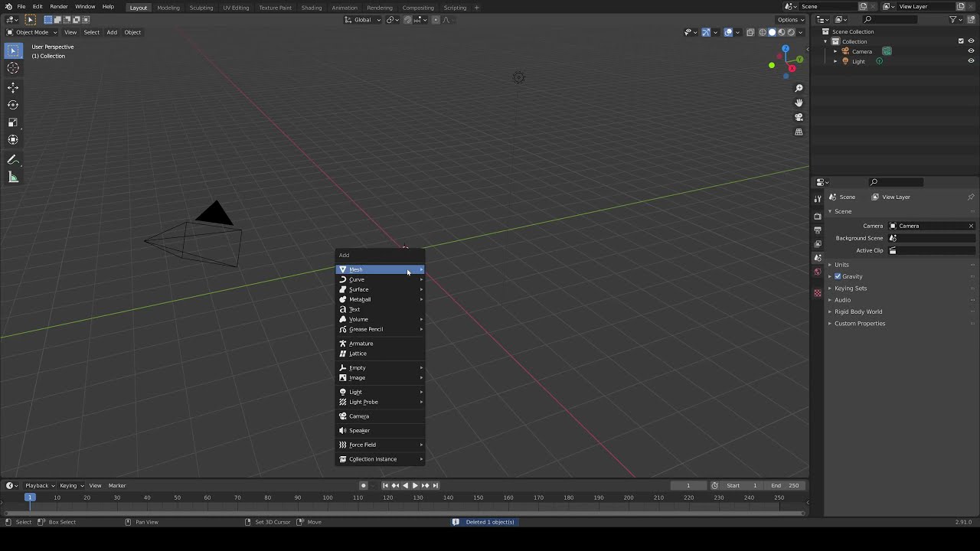Open the viewport Options dropdown
Viewport: 980px width, 551px height.
tap(789, 20)
